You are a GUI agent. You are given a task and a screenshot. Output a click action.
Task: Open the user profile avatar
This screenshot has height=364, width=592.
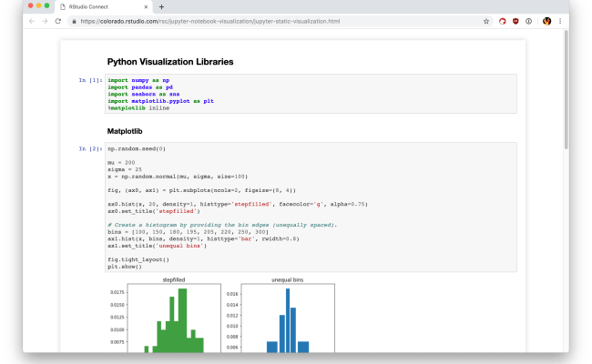(546, 22)
